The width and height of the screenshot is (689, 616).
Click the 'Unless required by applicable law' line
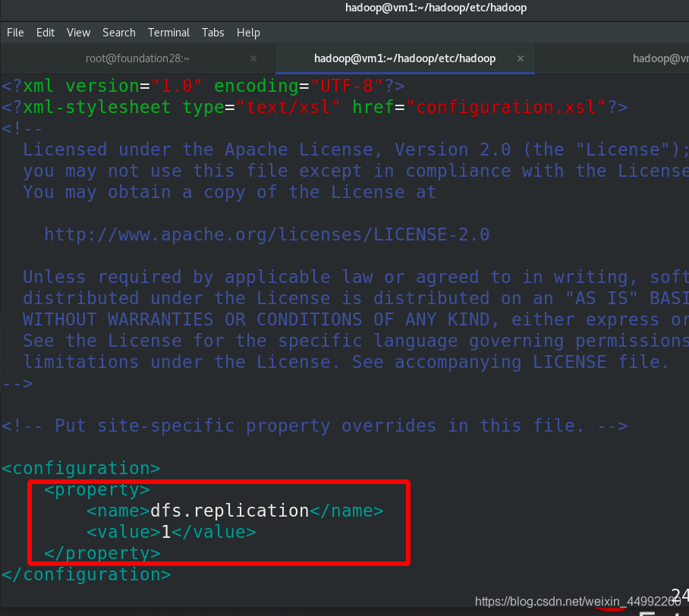(355, 277)
